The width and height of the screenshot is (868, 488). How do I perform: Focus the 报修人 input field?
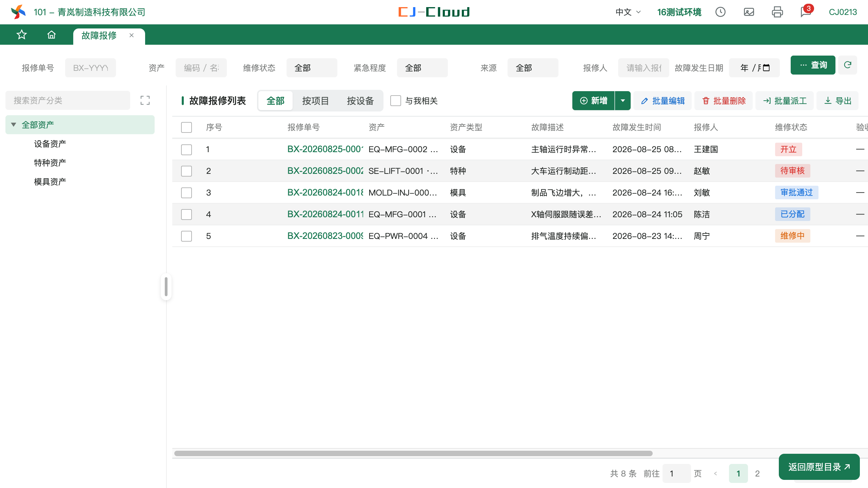(x=643, y=68)
